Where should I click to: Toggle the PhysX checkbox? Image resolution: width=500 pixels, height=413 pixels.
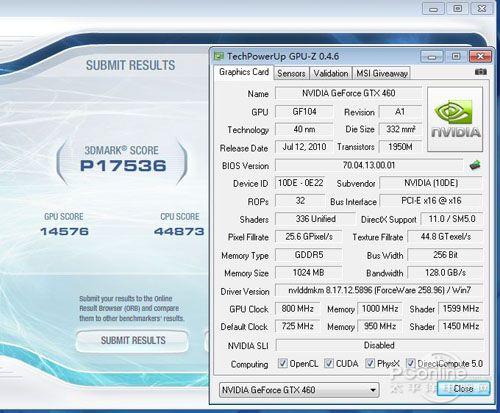(370, 363)
